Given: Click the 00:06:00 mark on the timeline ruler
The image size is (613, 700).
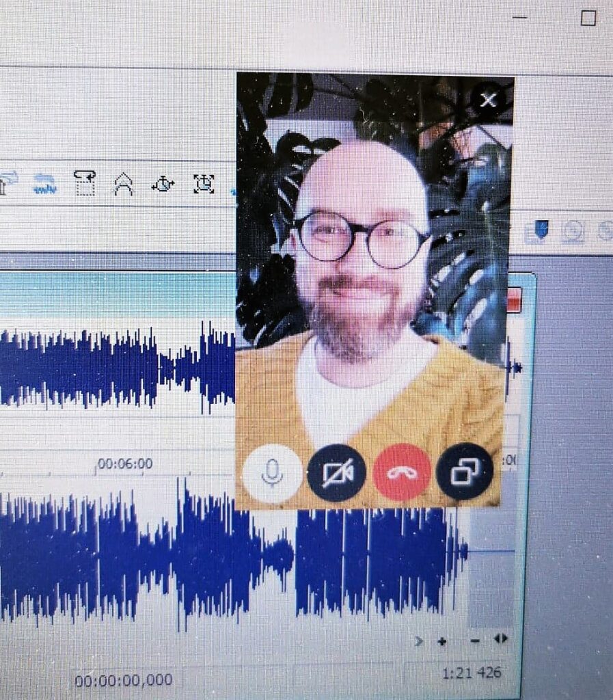Looking at the screenshot, I should click(124, 464).
